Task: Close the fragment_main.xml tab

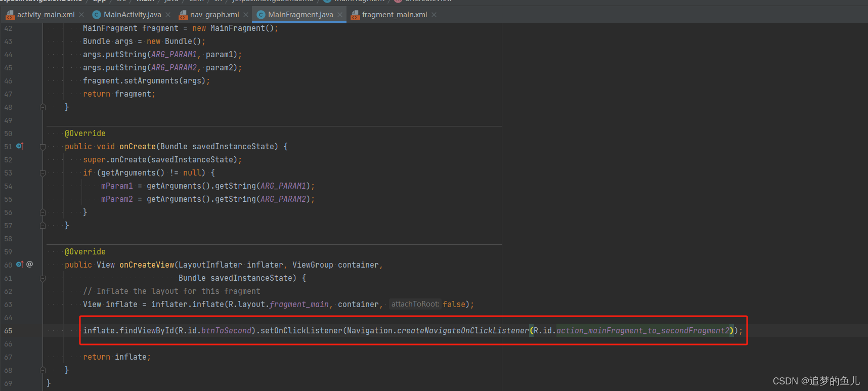Action: [x=434, y=15]
